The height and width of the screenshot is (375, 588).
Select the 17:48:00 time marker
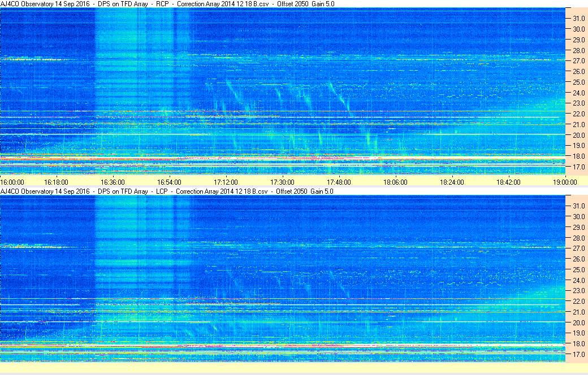(339, 182)
